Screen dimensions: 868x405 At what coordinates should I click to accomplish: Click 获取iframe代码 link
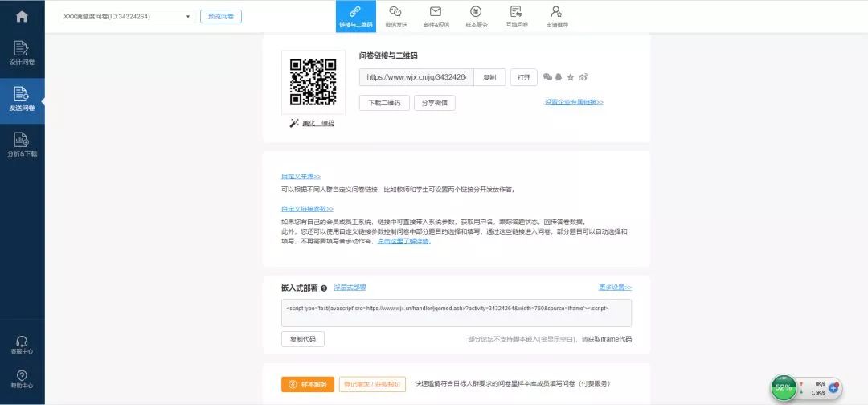pyautogui.click(x=609, y=339)
